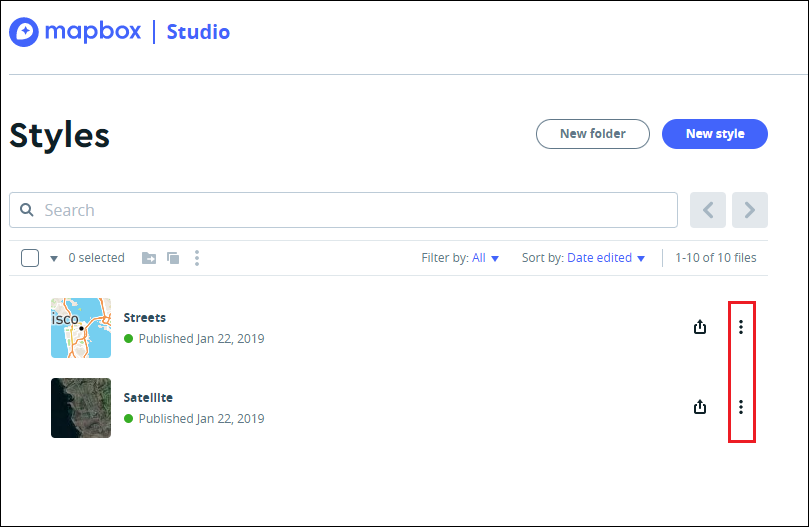
Task: Open the three-dot menu for Streets
Action: pos(741,327)
